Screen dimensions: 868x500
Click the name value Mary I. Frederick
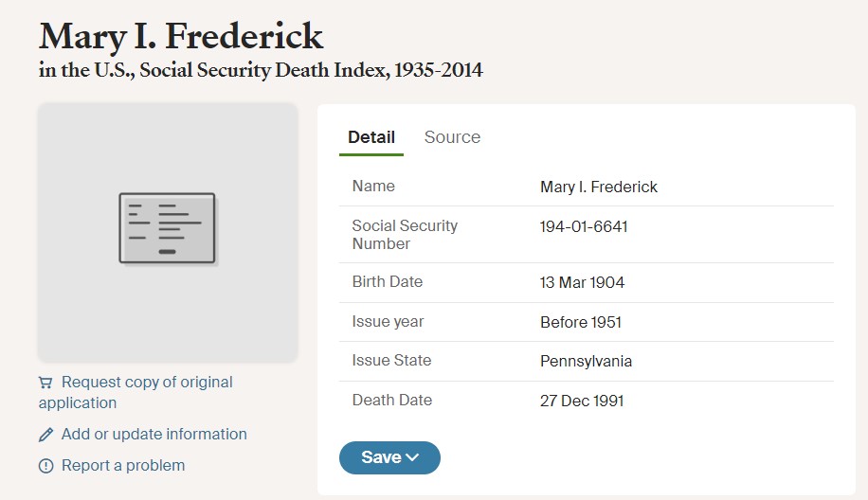[599, 187]
